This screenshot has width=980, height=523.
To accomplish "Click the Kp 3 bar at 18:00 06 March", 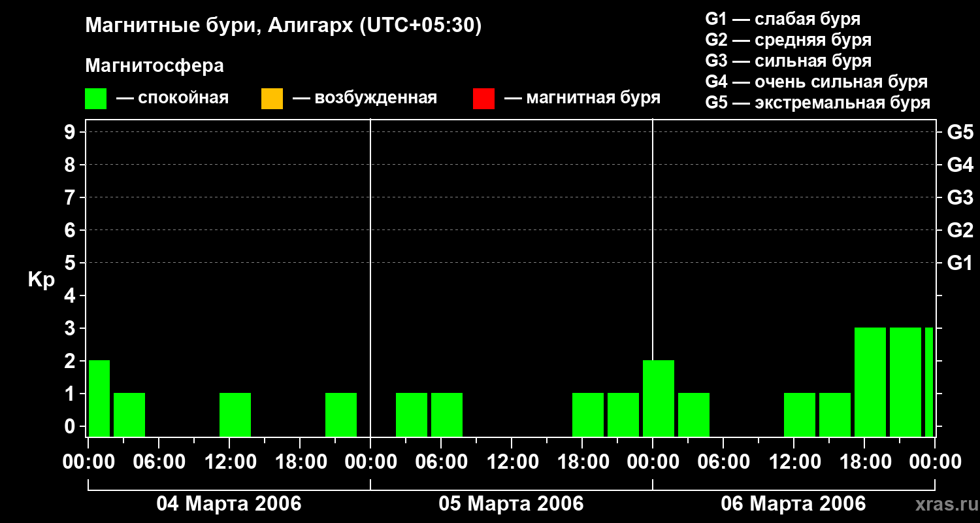I will 870,382.
